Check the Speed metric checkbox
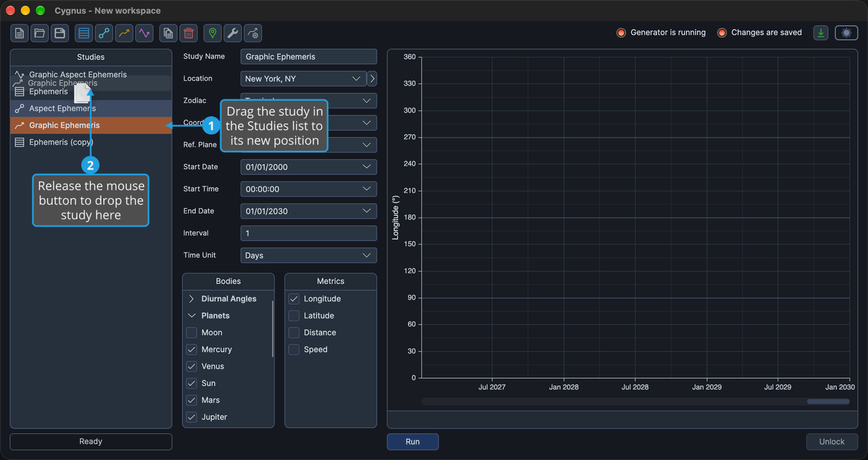This screenshot has height=460, width=868. [294, 350]
